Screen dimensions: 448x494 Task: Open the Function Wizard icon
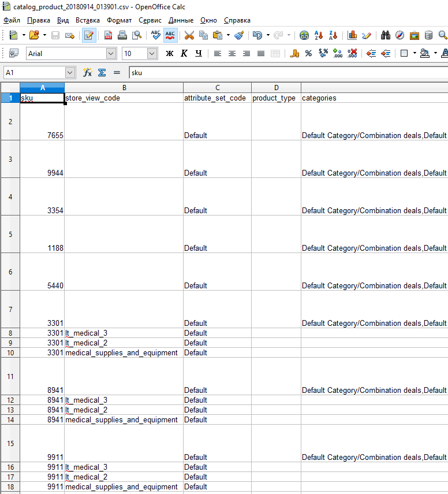[88, 73]
